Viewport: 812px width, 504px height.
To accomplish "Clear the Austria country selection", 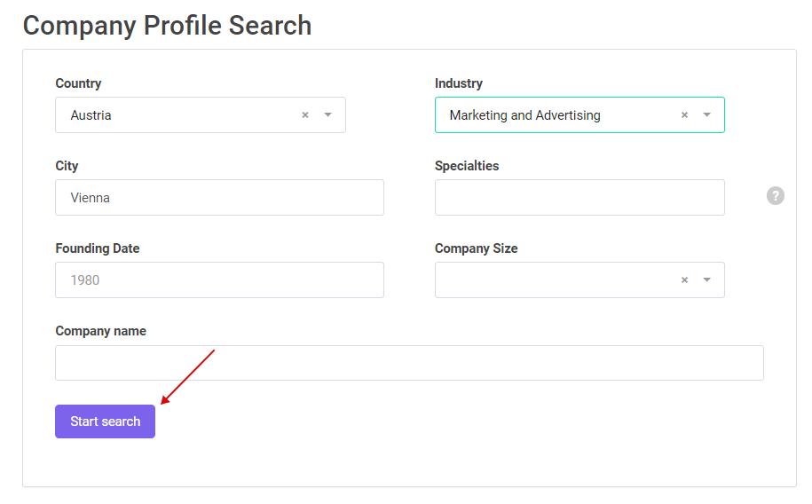I will [305, 115].
